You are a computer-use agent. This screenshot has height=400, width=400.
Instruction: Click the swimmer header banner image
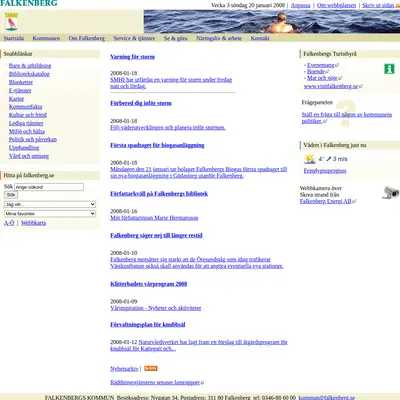pos(272,21)
